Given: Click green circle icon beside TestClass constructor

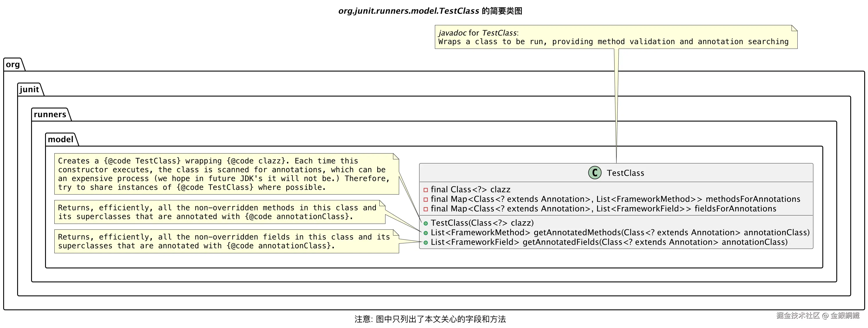Looking at the screenshot, I should click(426, 223).
